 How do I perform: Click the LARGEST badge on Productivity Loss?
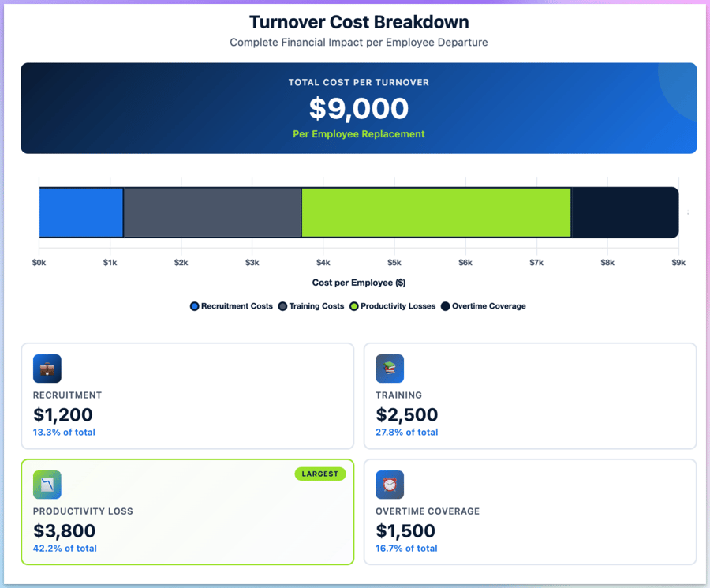point(320,474)
